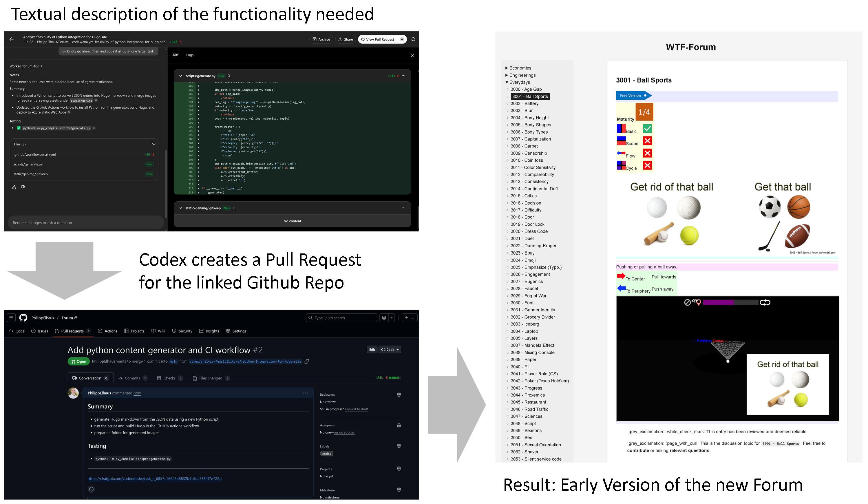Screen dimensions: 868x504
Task: Collapse the Everydays category in forum tree
Action: click(507, 82)
